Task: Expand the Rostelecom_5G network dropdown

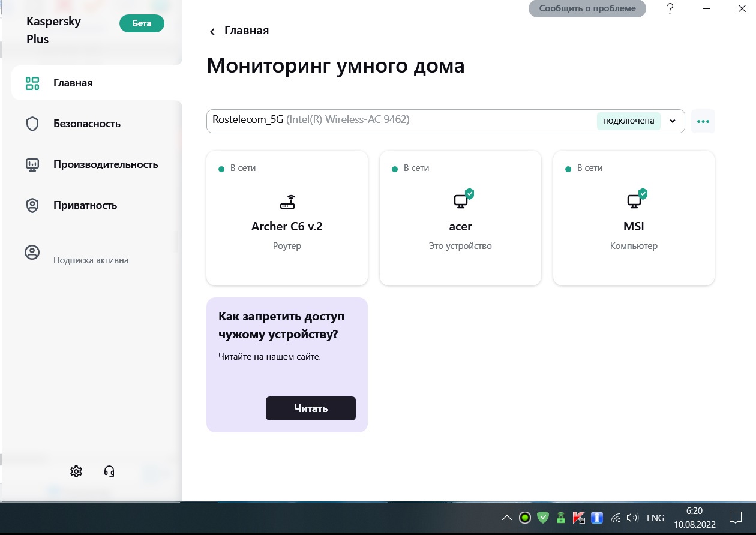Action: 673,121
